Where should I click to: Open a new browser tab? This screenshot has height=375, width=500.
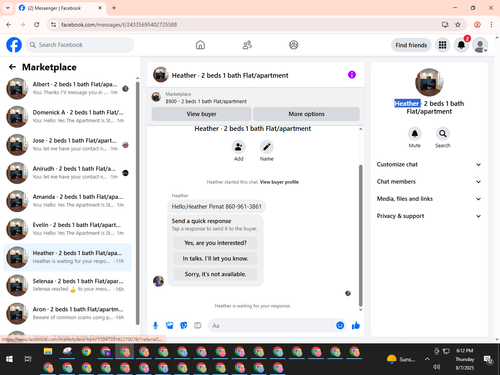tap(114, 8)
